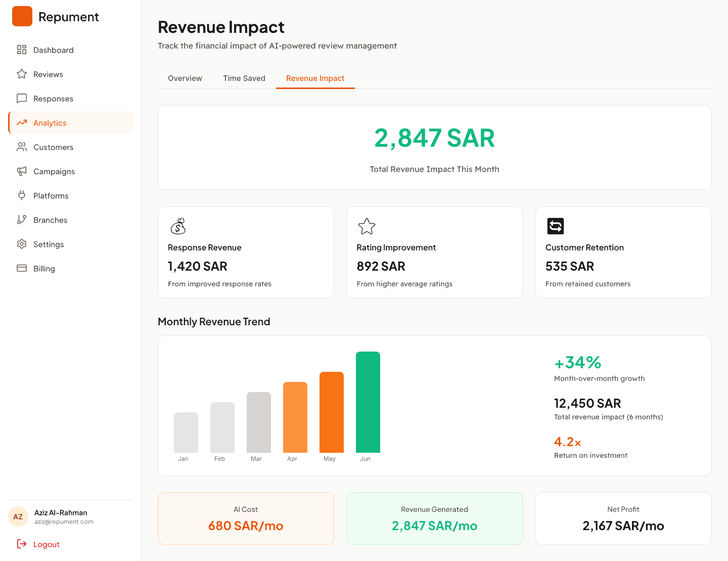Click the repeat icon in Customer Retention card

click(556, 226)
